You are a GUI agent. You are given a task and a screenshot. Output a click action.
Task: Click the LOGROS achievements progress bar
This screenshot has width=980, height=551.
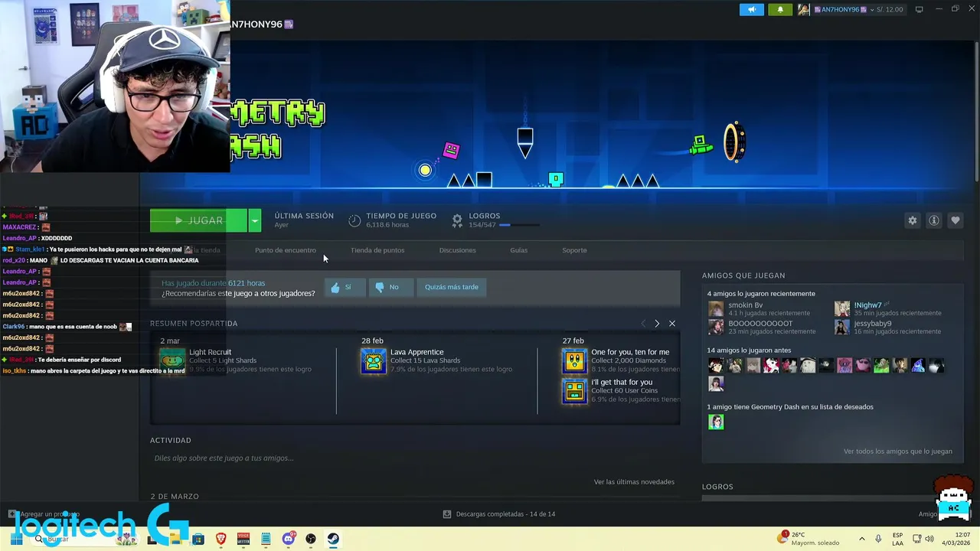[520, 225]
